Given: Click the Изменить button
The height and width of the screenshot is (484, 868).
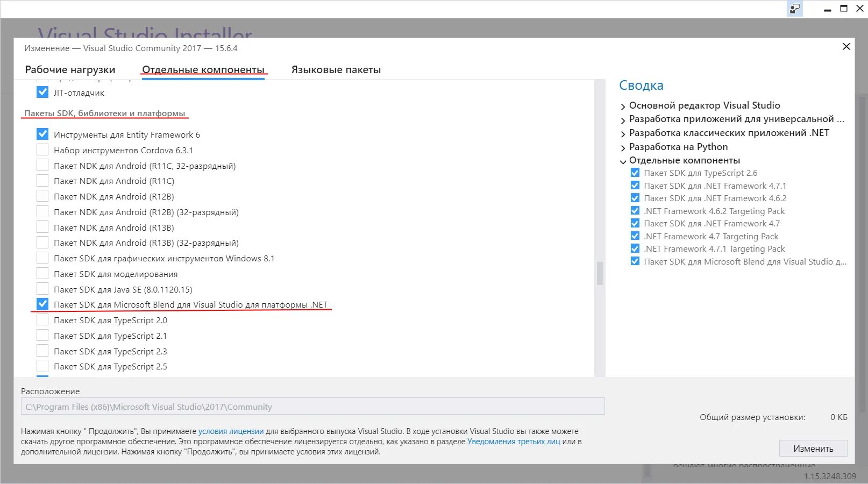Looking at the screenshot, I should [x=813, y=449].
